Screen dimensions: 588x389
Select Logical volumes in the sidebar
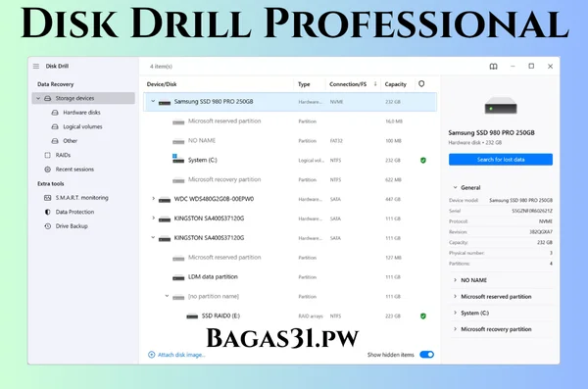[83, 126]
